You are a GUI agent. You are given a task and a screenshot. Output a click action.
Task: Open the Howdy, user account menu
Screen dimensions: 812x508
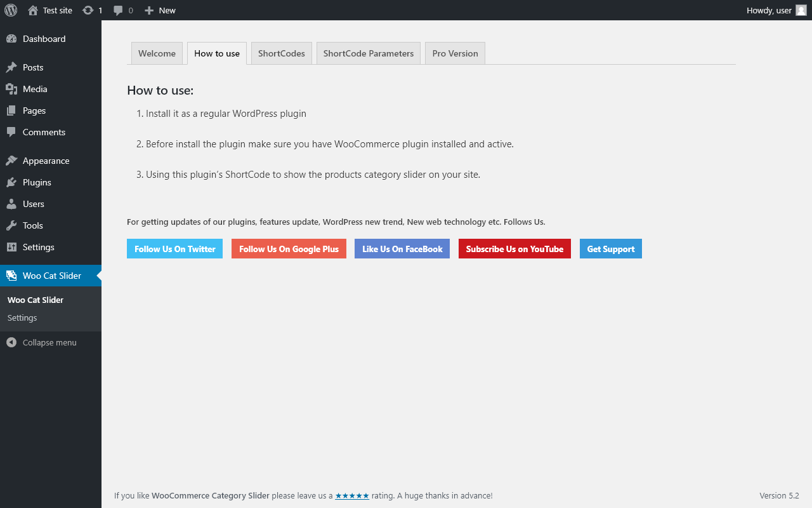tap(776, 10)
